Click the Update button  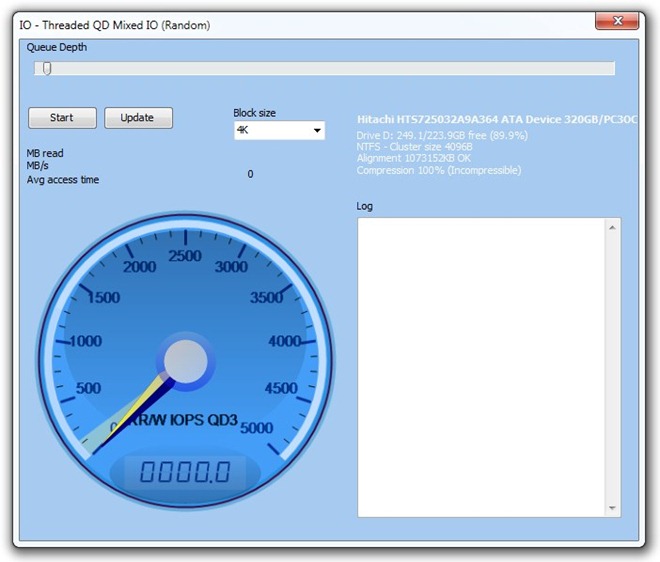coord(138,118)
